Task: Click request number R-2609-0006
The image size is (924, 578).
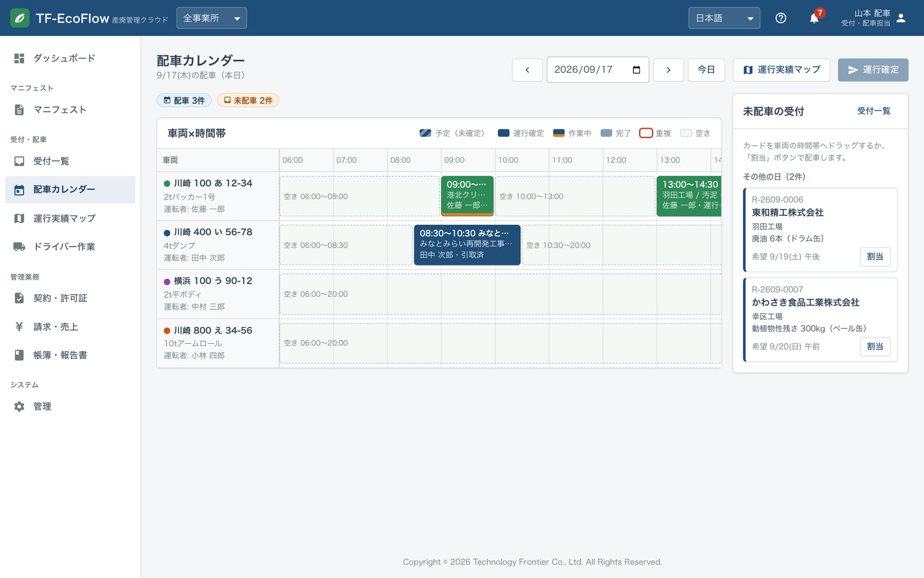Action: (x=777, y=199)
